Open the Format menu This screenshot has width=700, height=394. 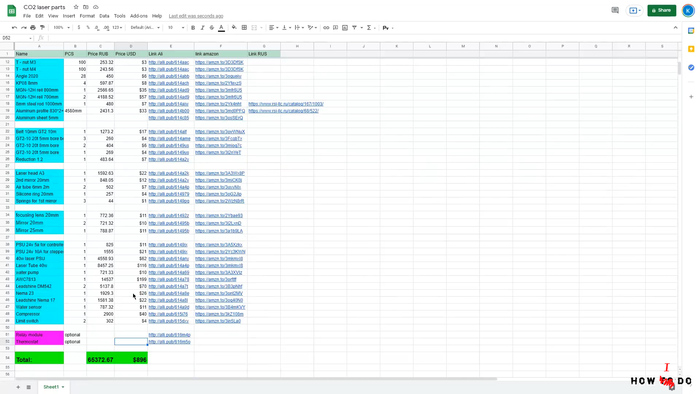[87, 16]
